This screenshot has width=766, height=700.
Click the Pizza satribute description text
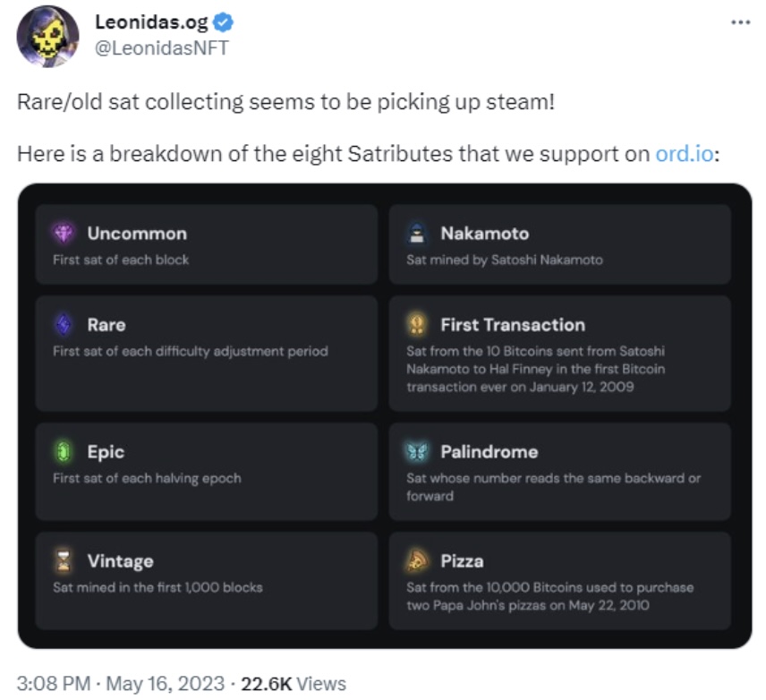tap(549, 596)
